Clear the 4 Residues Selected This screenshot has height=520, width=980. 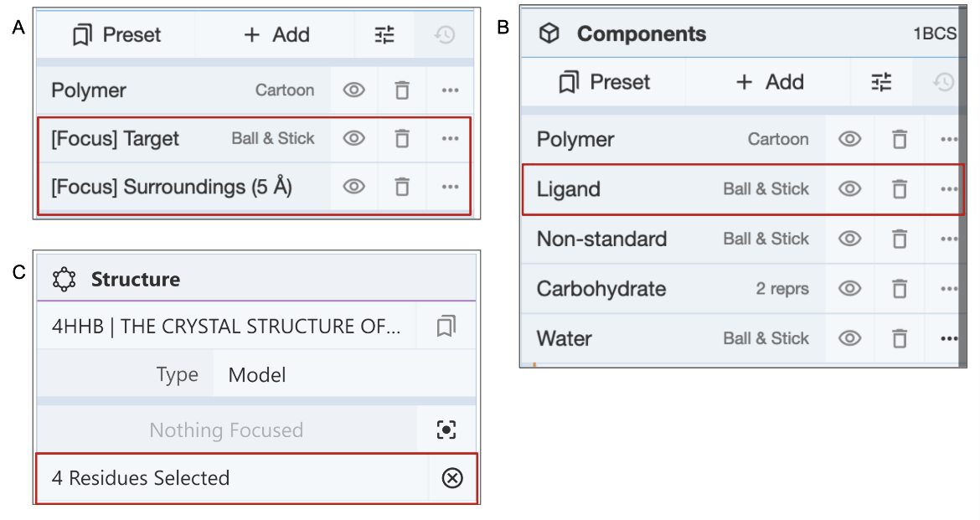coord(451,478)
